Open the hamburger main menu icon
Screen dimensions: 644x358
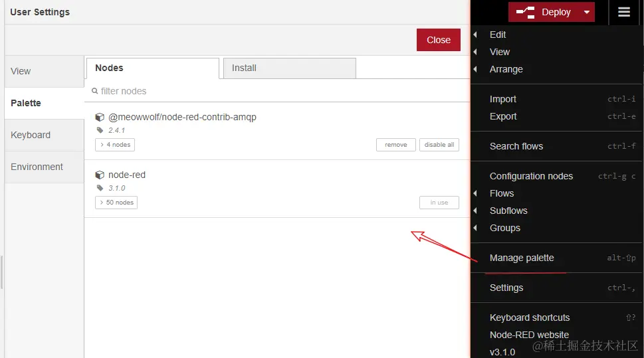(x=624, y=12)
